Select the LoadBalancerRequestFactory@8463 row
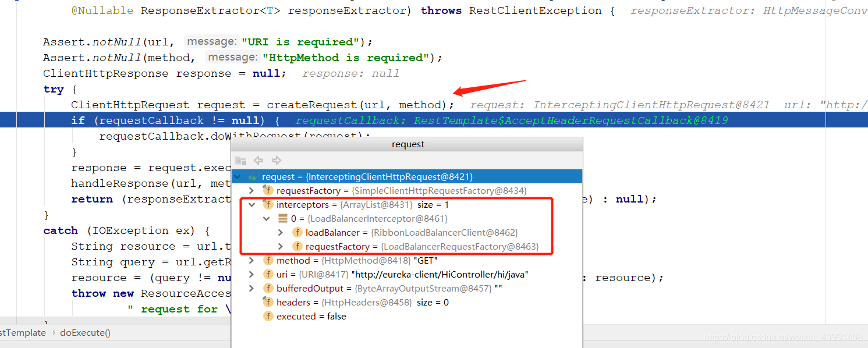This screenshot has height=348, width=868. pos(407,246)
